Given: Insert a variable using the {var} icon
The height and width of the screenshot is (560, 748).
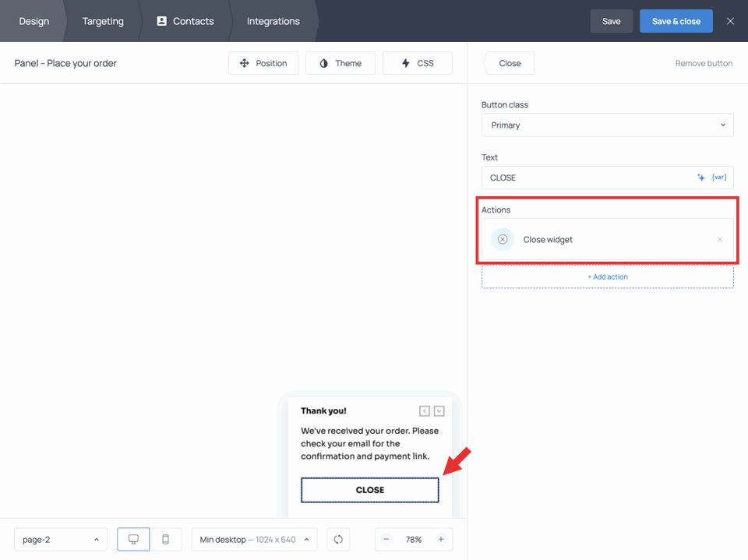Looking at the screenshot, I should tap(718, 178).
